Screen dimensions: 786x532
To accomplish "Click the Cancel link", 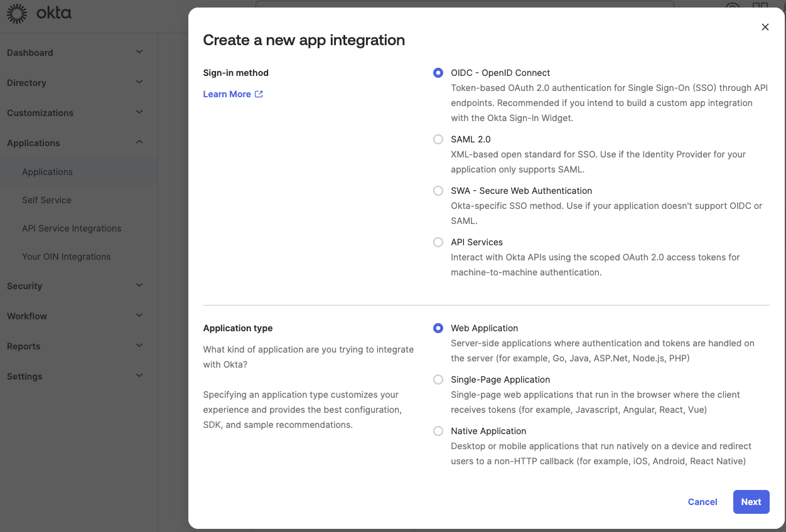I will [703, 502].
